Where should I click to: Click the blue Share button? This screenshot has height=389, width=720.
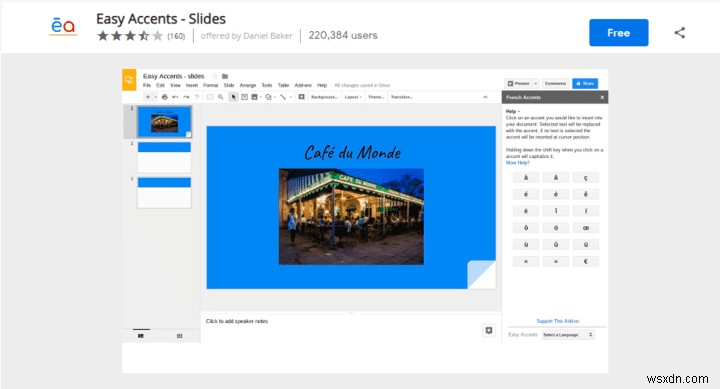(x=585, y=84)
